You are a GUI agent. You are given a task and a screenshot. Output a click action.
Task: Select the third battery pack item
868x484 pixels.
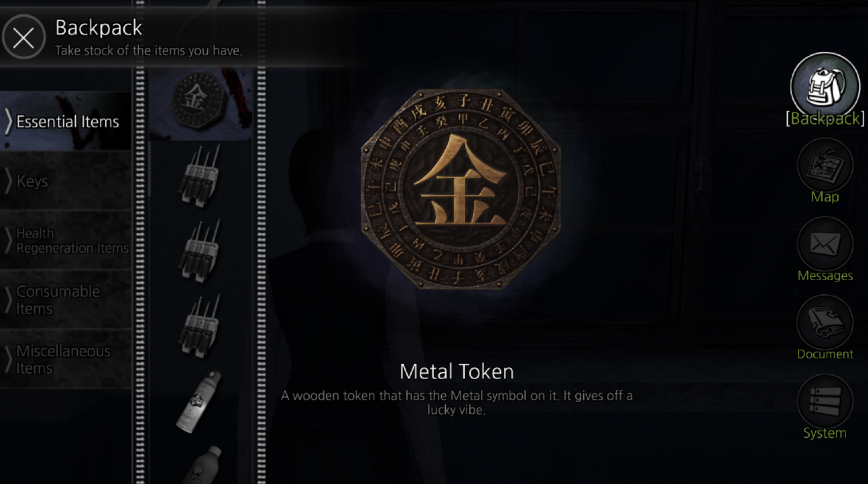point(201,326)
